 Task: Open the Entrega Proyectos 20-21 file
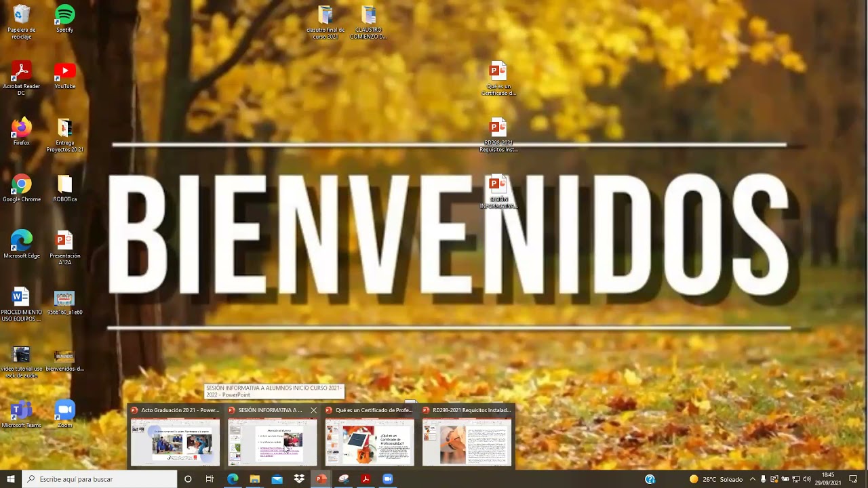click(x=64, y=135)
